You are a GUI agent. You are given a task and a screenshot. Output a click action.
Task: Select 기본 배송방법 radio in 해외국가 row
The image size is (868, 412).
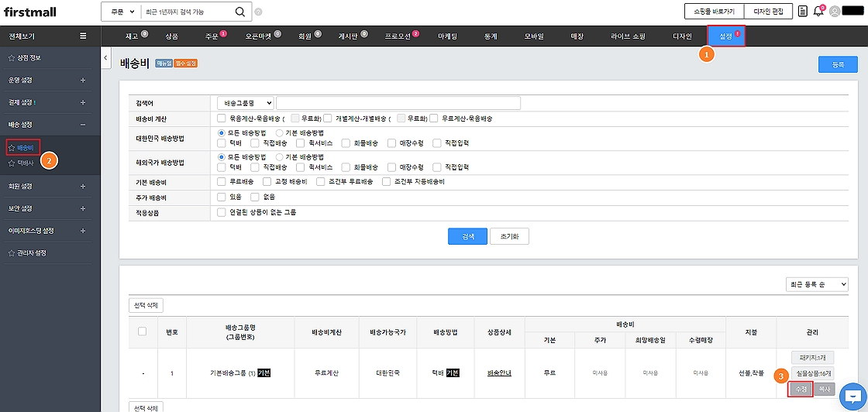point(279,156)
